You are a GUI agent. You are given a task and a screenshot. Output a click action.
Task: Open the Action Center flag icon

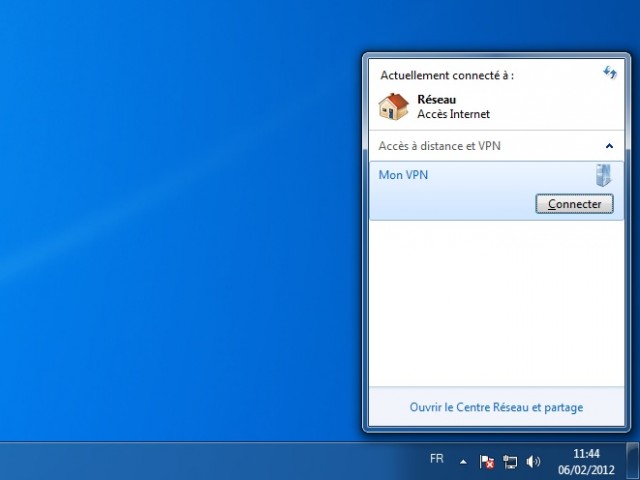click(x=487, y=462)
